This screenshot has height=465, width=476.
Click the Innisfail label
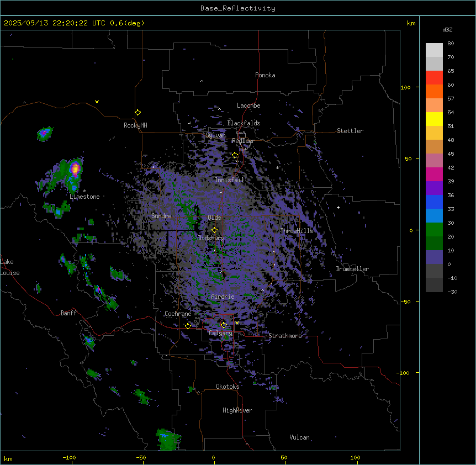229,180
